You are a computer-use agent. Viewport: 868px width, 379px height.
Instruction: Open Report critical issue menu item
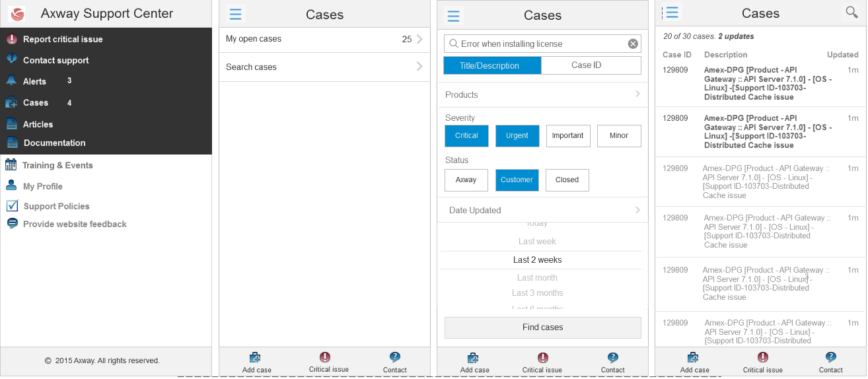click(63, 39)
